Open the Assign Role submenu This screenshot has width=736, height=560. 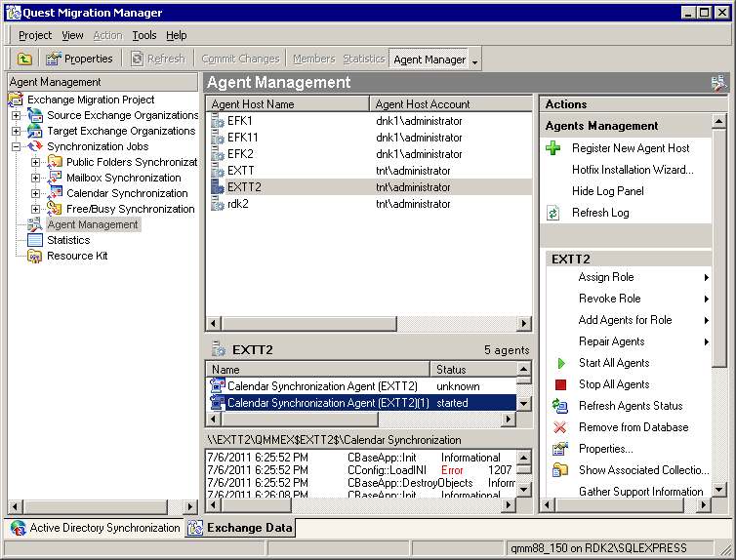606,277
